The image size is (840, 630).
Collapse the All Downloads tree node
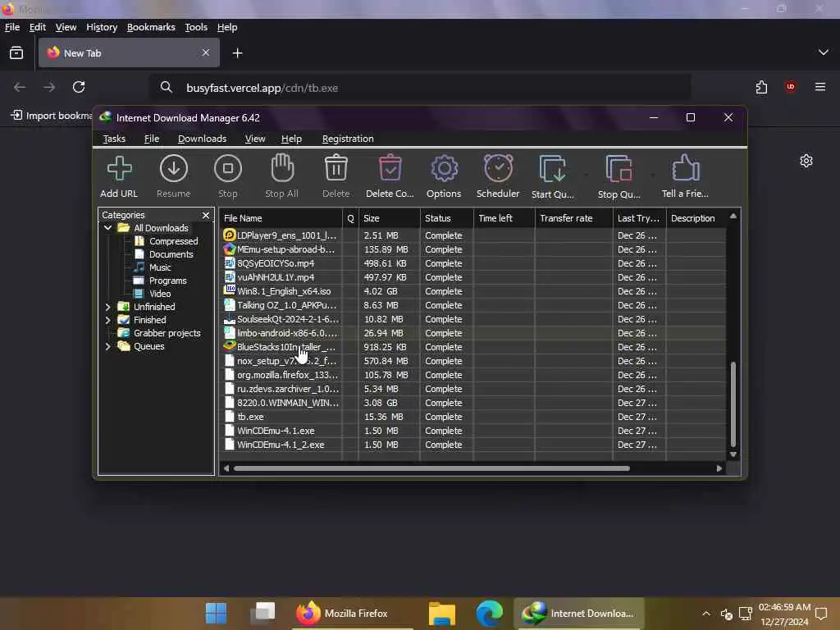[x=107, y=228]
